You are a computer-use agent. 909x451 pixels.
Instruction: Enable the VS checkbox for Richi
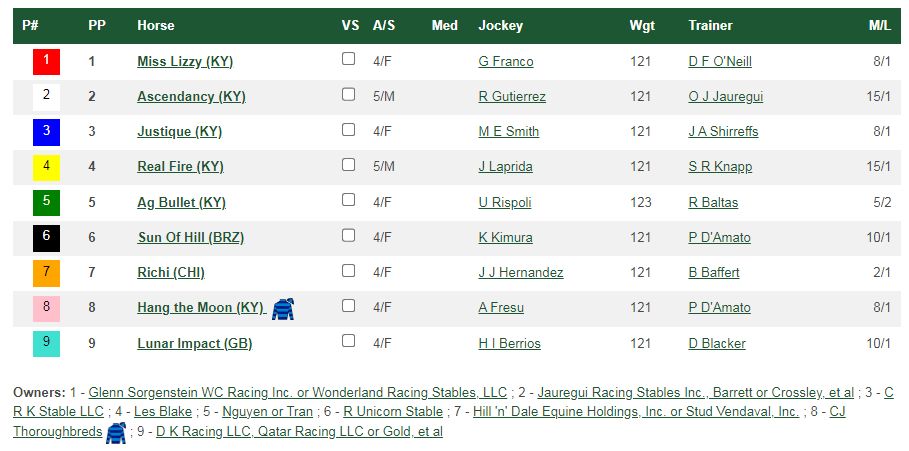(x=348, y=270)
